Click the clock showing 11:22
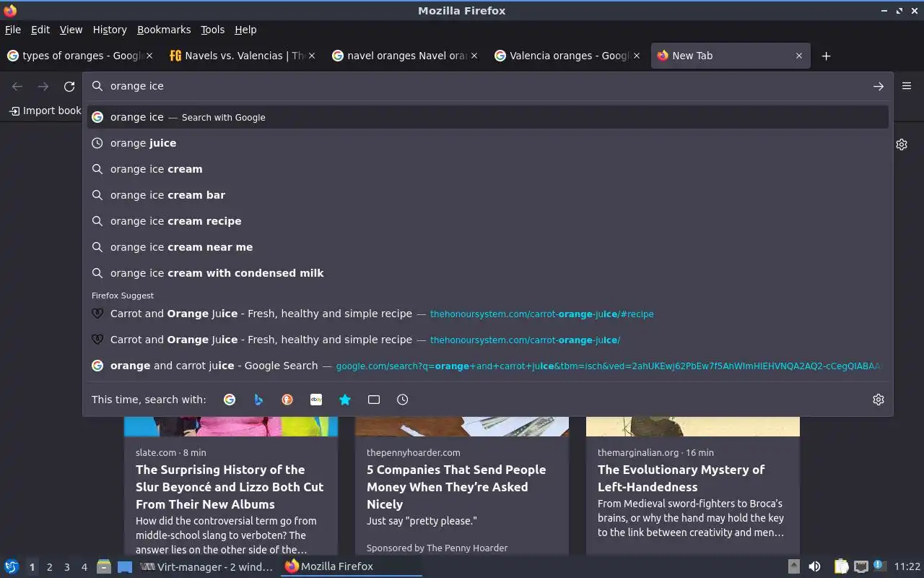This screenshot has height=578, width=924. tap(907, 567)
